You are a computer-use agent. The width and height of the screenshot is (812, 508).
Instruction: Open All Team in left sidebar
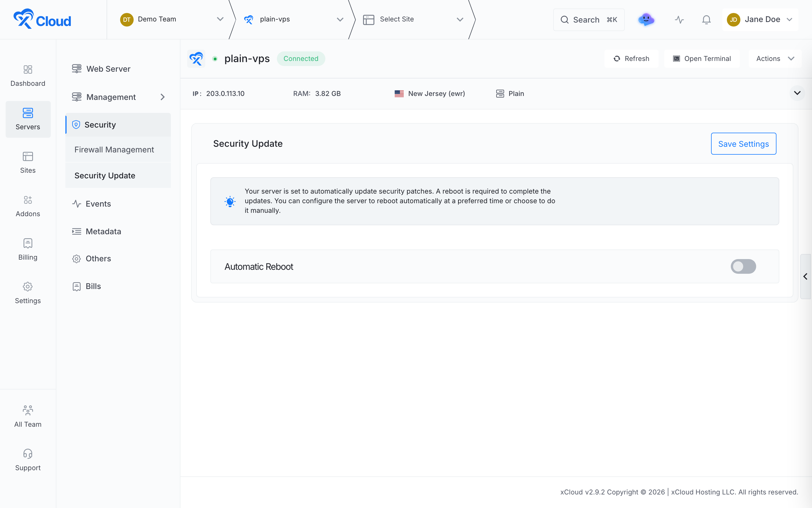point(28,417)
